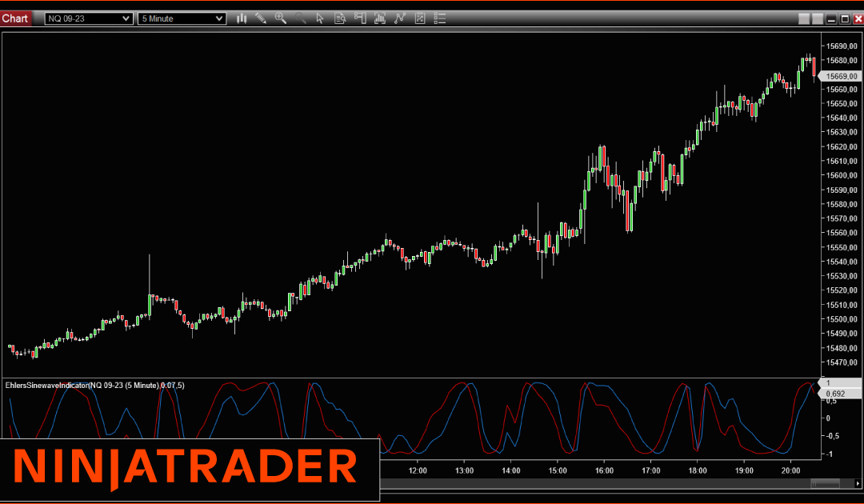The image size is (864, 504).
Task: Choose the cursor pointer tool
Action: [x=320, y=18]
